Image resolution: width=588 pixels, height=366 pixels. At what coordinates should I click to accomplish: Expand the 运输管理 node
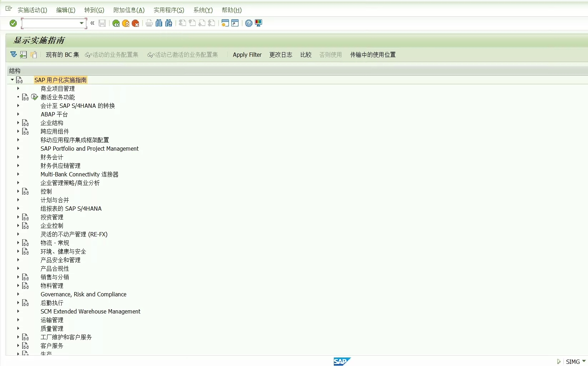click(18, 320)
